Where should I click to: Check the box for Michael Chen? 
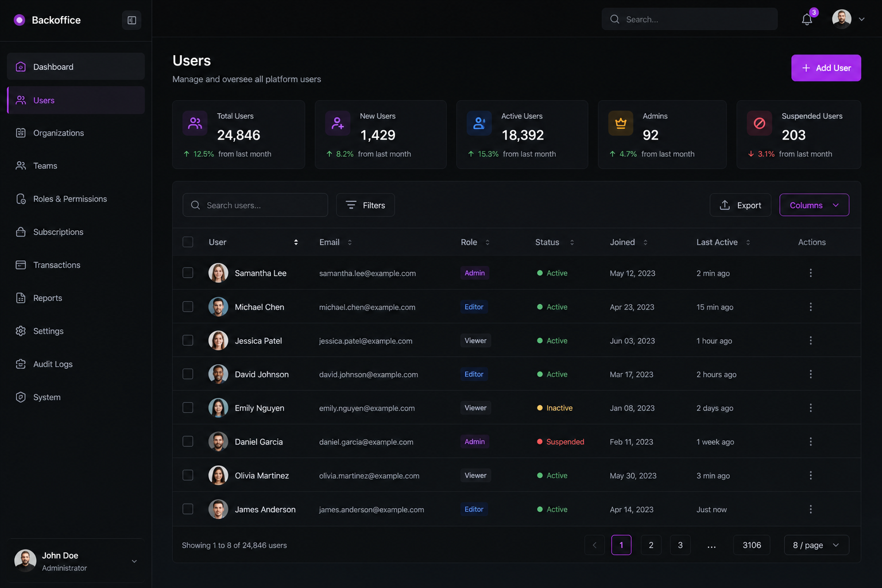tap(188, 307)
